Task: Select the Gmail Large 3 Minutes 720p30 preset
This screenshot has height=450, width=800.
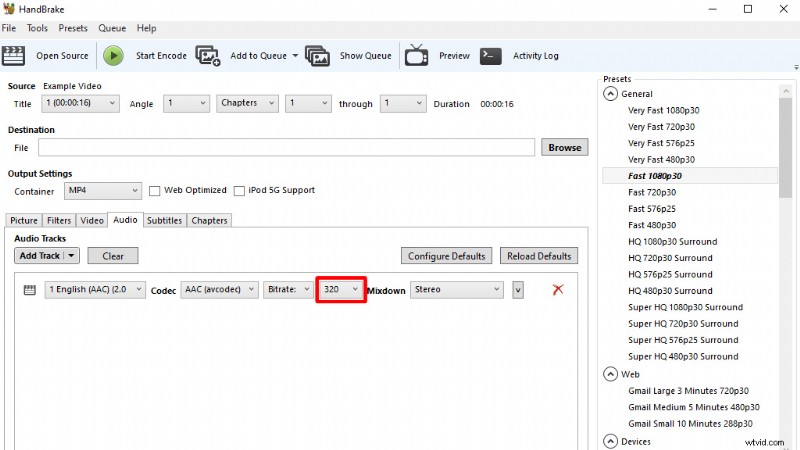Action: pos(688,391)
